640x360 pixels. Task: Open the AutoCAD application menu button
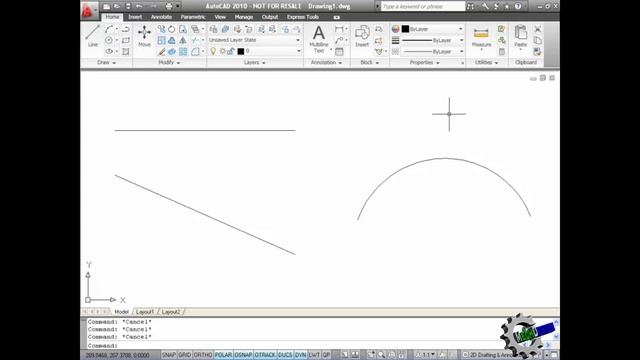coord(89,10)
